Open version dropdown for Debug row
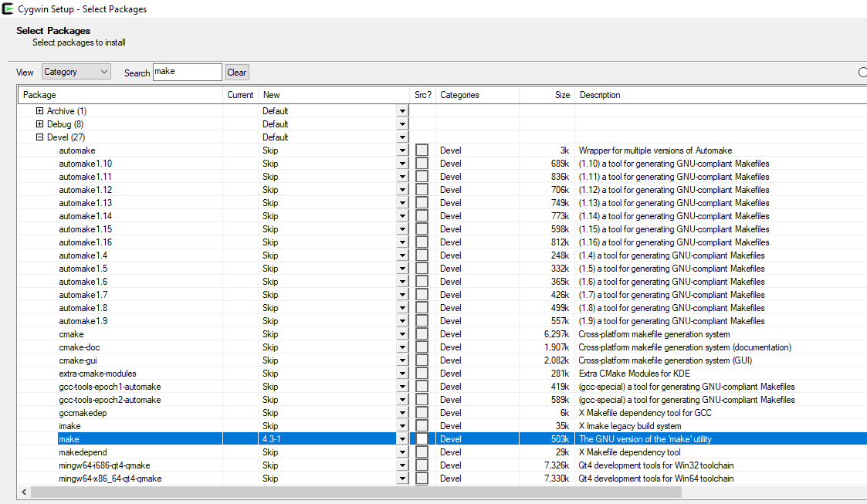This screenshot has width=867, height=504. point(402,124)
